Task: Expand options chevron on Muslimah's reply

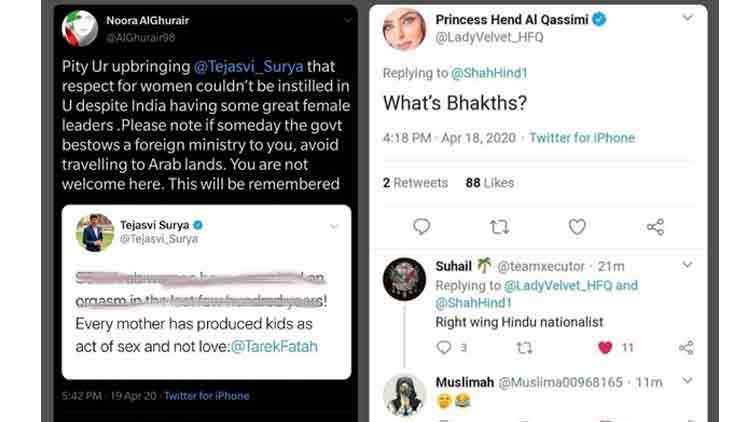Action: pos(687,381)
